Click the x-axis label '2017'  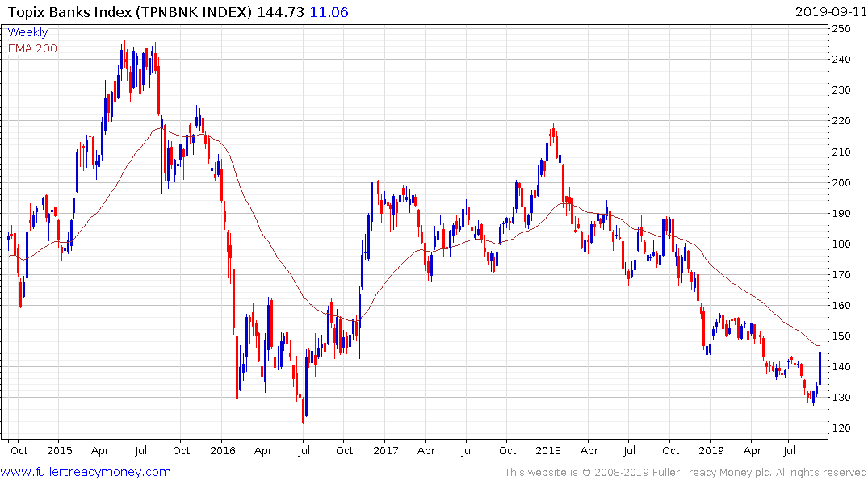point(386,450)
